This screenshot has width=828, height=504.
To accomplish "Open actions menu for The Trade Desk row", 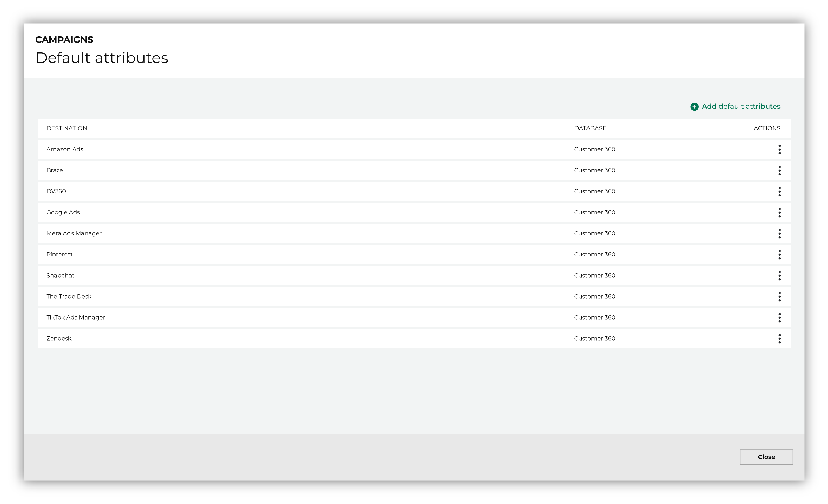I will pos(779,297).
